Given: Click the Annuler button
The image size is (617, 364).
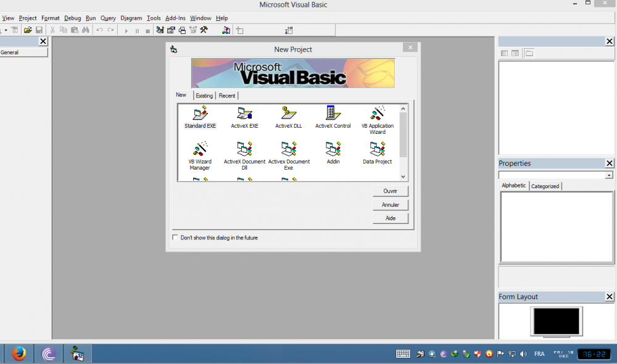Looking at the screenshot, I should (x=391, y=205).
